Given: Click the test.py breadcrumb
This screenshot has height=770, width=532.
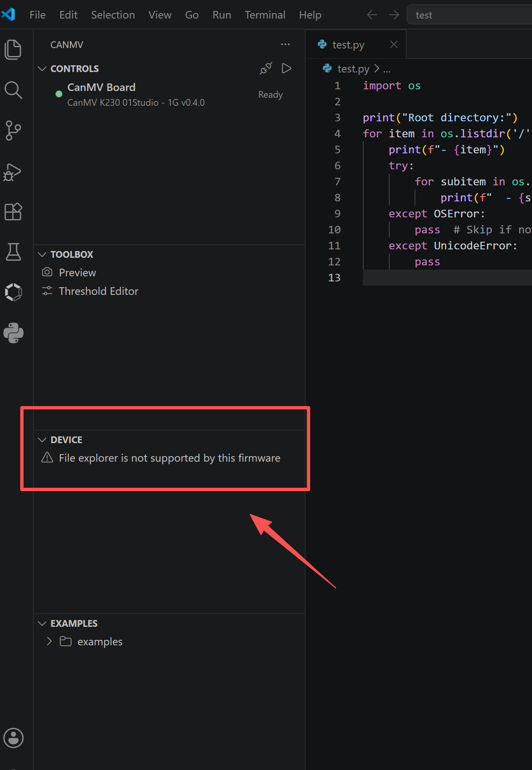Looking at the screenshot, I should tap(353, 69).
